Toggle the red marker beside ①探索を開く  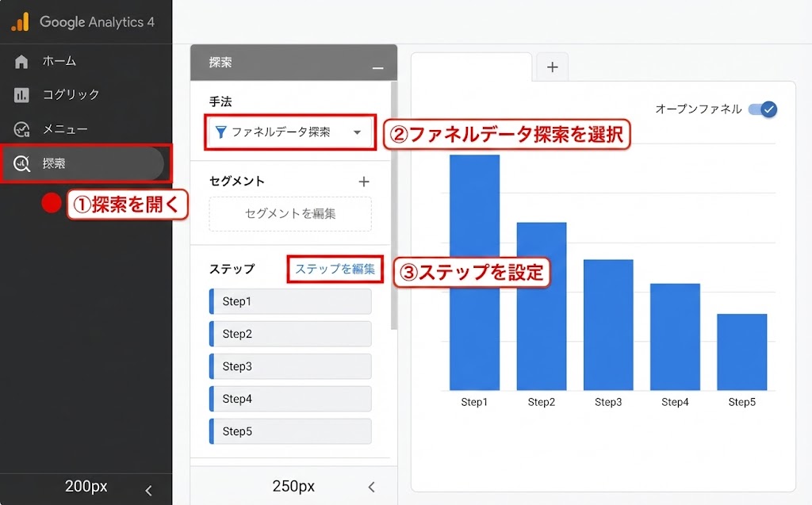[51, 204]
